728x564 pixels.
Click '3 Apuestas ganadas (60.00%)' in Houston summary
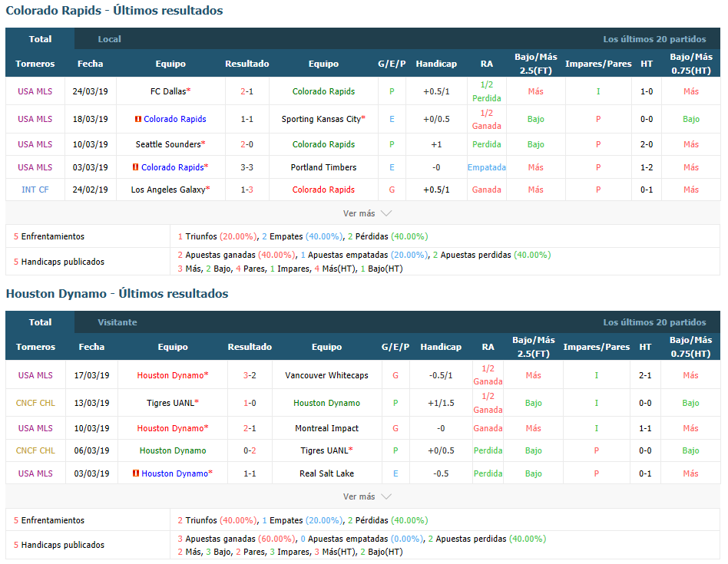(237, 539)
